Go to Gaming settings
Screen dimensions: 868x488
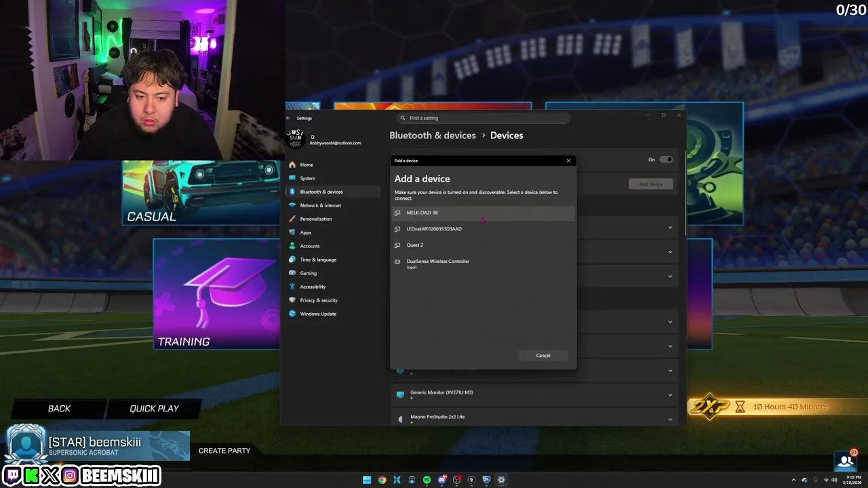click(333, 273)
